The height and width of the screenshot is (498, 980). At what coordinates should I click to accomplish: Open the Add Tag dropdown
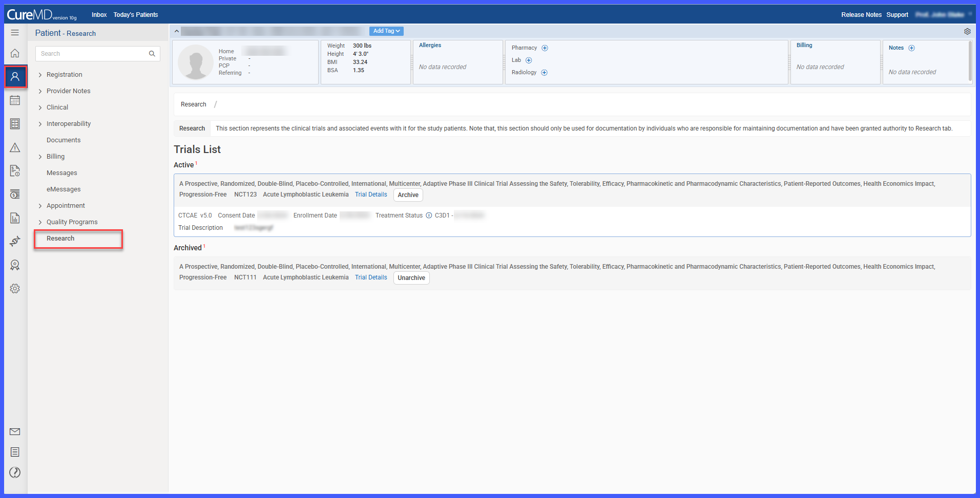point(386,31)
